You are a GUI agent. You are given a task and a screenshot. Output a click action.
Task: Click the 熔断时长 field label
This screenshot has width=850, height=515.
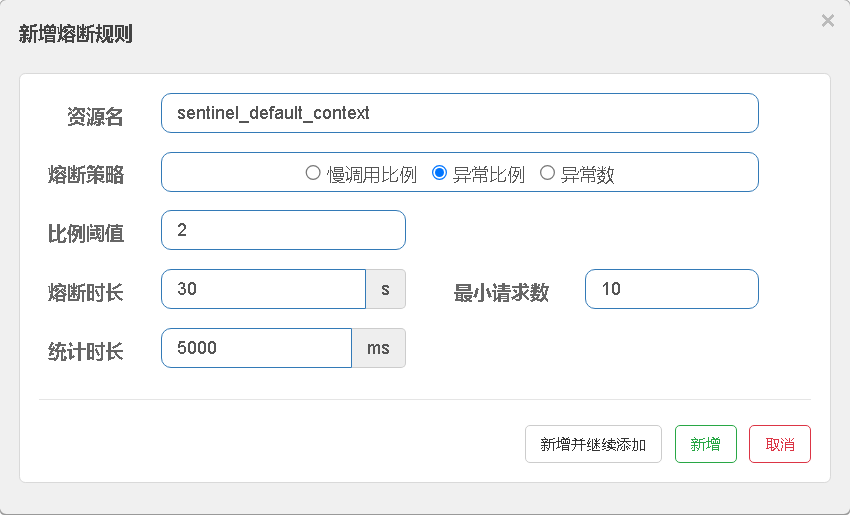coord(86,293)
